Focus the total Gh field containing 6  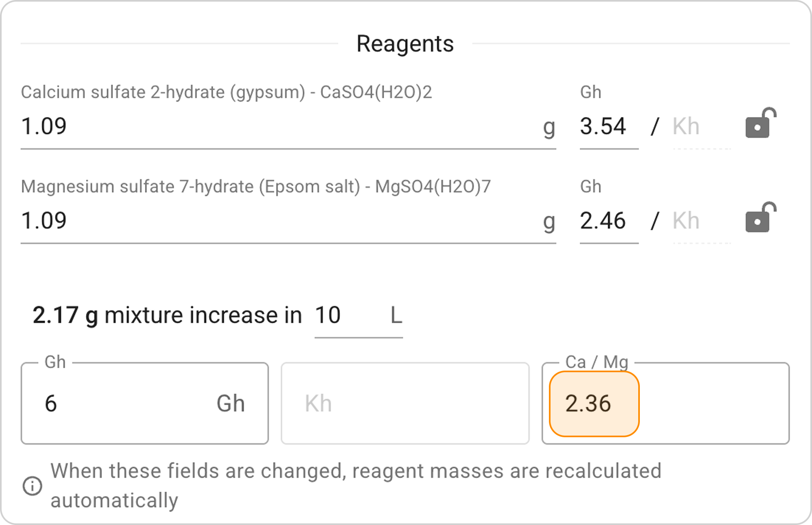tap(122, 404)
